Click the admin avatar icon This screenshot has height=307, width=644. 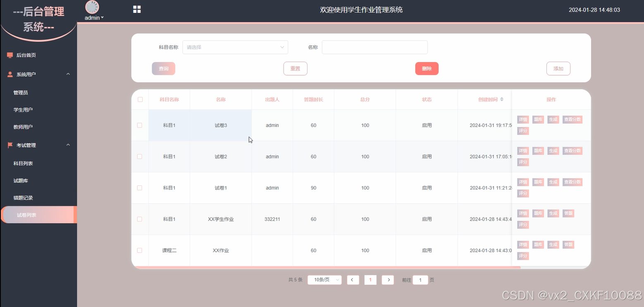coord(92,7)
